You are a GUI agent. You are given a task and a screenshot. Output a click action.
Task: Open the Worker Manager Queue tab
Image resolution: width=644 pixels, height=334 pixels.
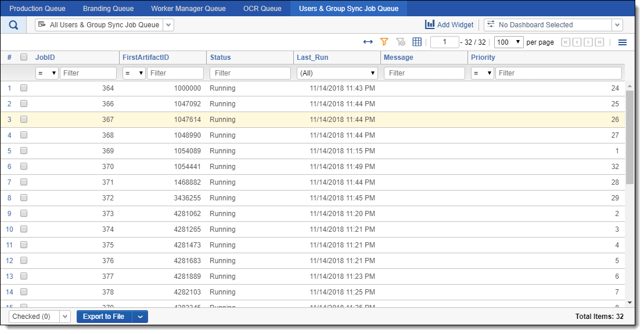(x=188, y=9)
